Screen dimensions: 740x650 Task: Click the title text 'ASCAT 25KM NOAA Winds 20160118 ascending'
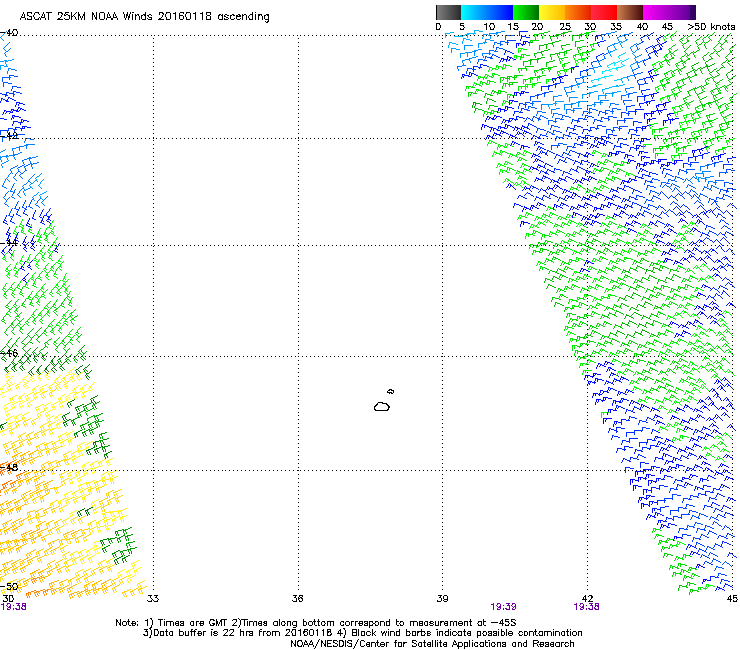pos(144,17)
